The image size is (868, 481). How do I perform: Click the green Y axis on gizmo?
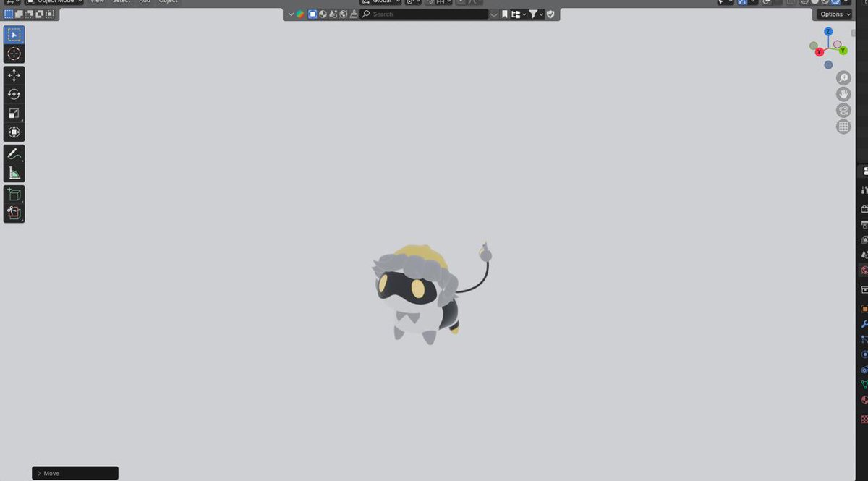[843, 51]
